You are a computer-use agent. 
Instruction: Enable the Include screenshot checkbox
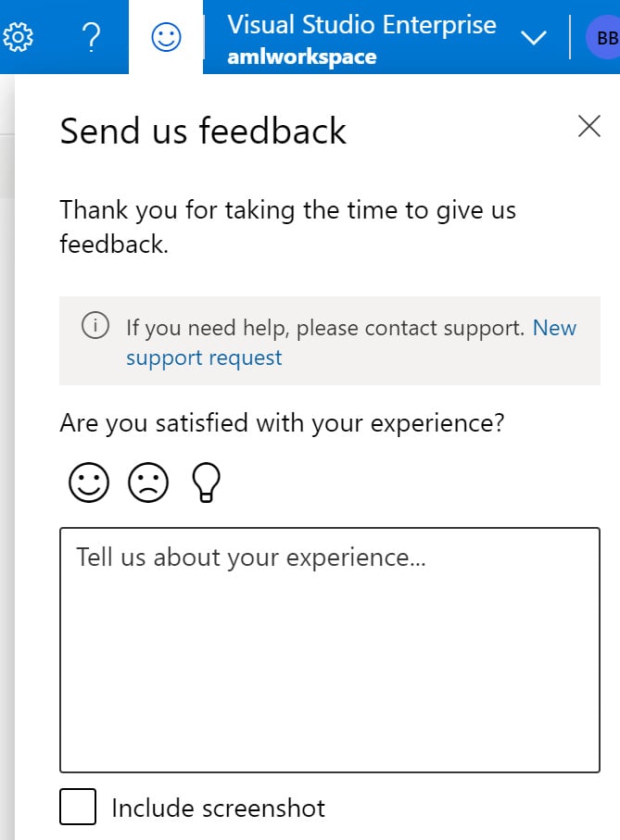tap(78, 807)
